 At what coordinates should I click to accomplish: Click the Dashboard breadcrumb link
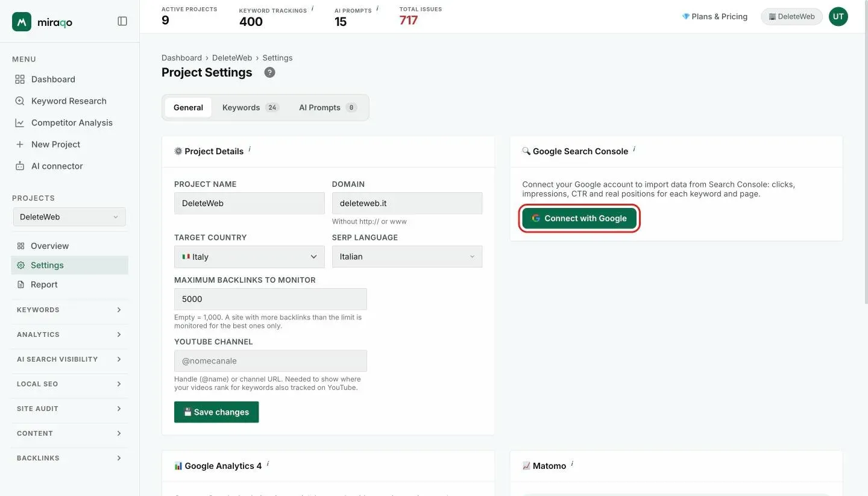(x=181, y=58)
